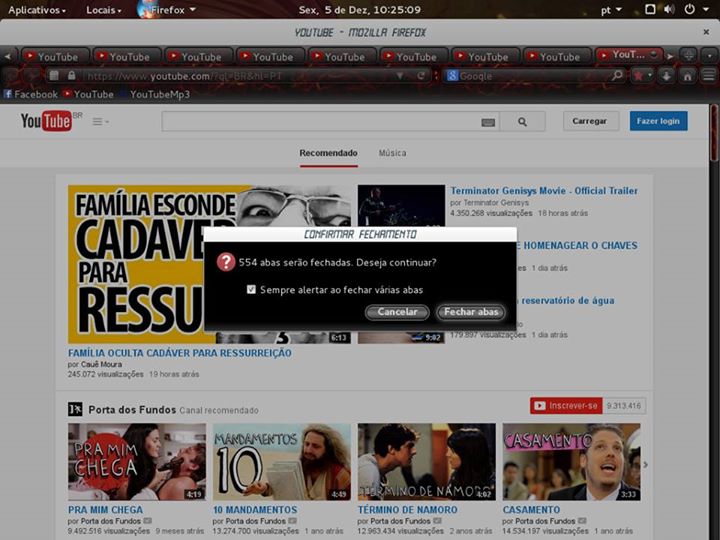This screenshot has height=540, width=720.
Task: Click the volume icon in system tray
Action: click(669, 9)
